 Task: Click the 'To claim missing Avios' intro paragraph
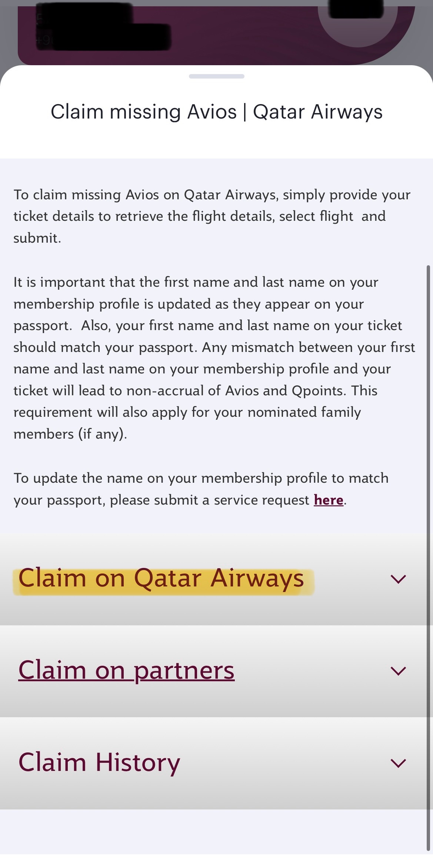(211, 216)
